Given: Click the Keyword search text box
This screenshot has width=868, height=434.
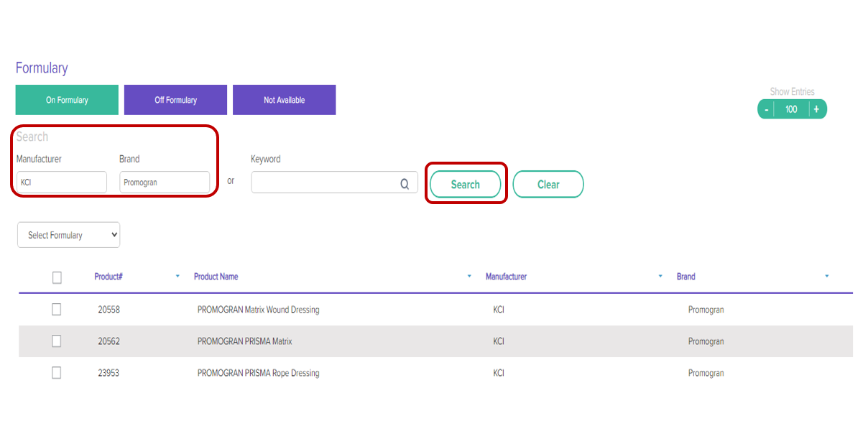Looking at the screenshot, I should coord(325,183).
